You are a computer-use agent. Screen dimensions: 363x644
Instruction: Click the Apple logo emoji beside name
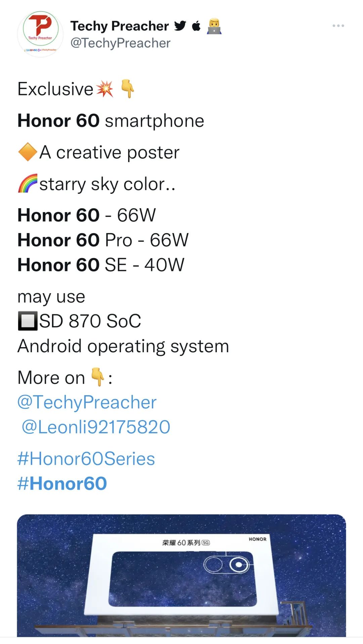coord(196,26)
